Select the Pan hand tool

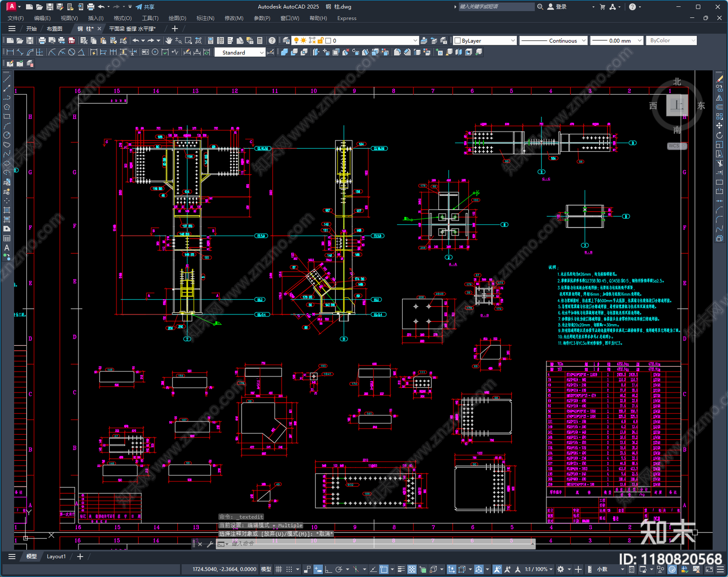click(x=169, y=40)
